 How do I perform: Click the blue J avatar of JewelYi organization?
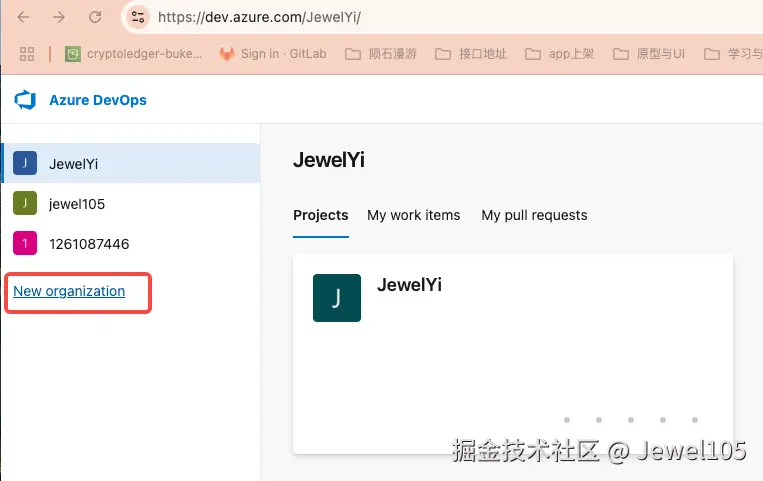pos(25,163)
